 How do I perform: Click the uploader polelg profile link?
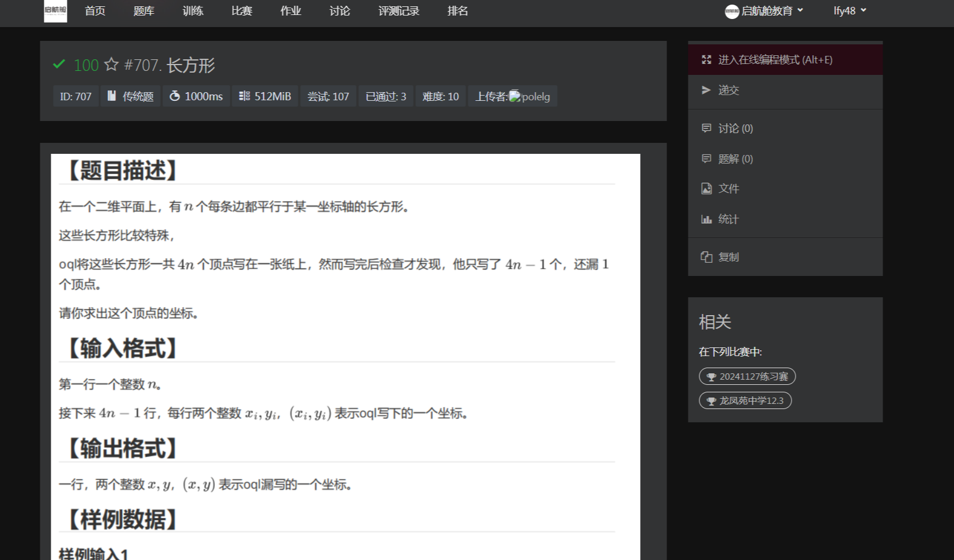(535, 97)
